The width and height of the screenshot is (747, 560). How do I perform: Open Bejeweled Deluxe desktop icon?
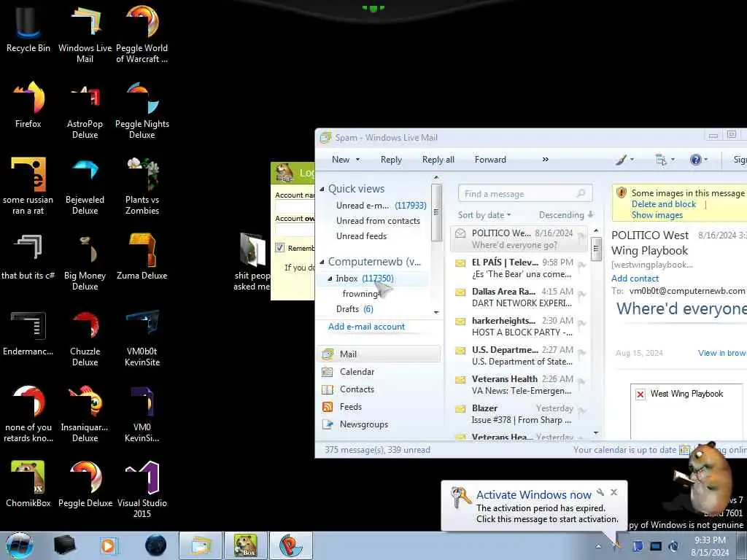[x=85, y=186]
